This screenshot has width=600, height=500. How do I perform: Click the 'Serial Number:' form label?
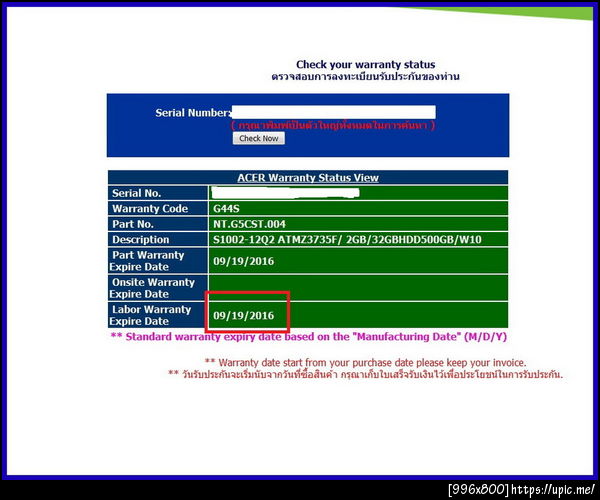click(x=193, y=113)
